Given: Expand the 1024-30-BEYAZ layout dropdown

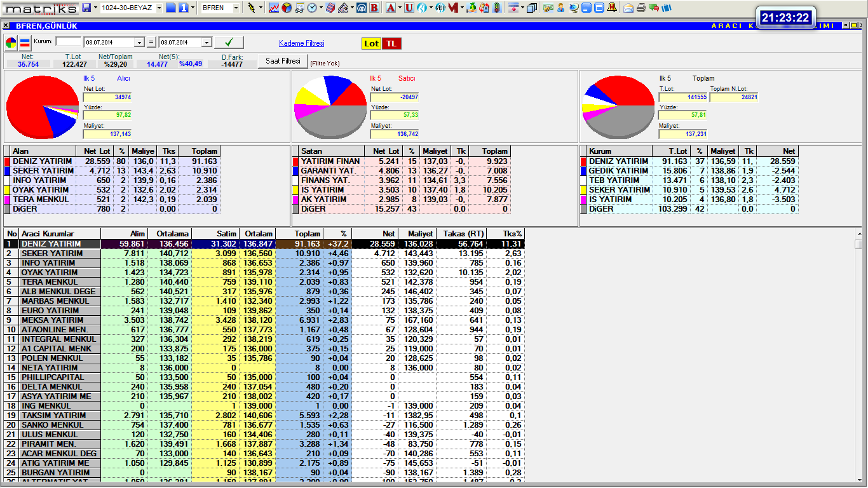Looking at the screenshot, I should pos(158,8).
